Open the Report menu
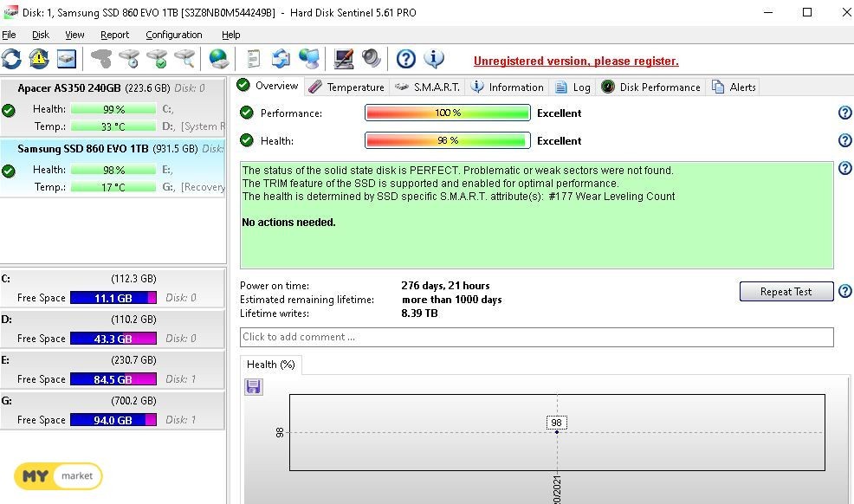Viewport: 854px width, 504px height. click(x=114, y=35)
